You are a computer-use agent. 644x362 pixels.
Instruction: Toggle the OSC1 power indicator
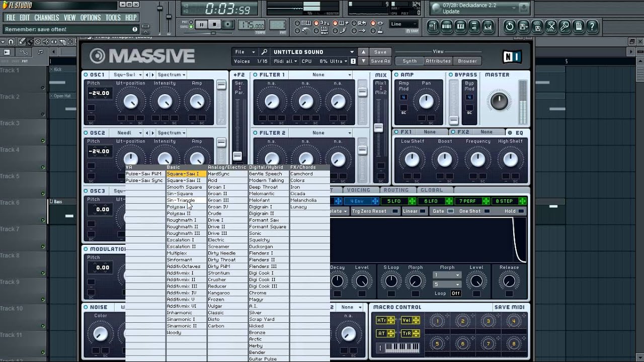pyautogui.click(x=86, y=75)
